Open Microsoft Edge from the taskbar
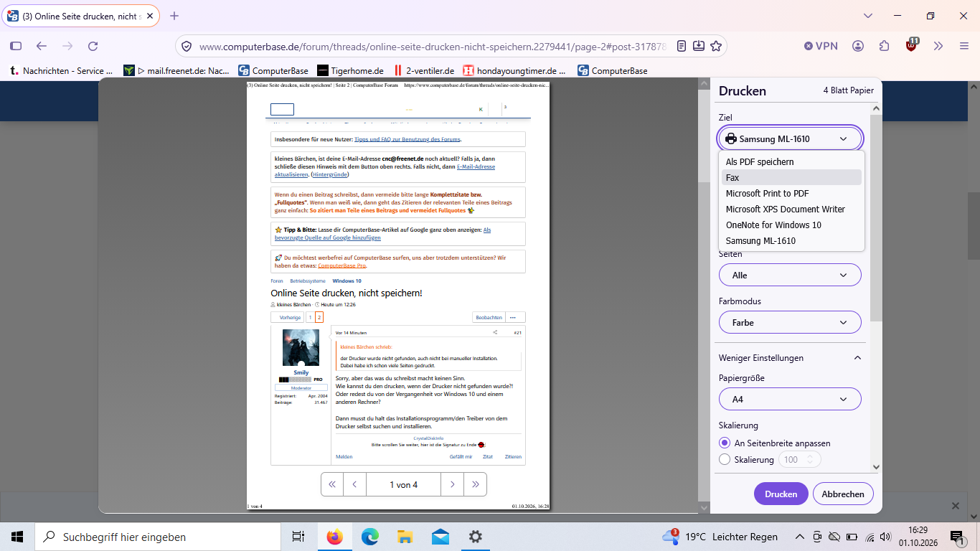This screenshot has width=980, height=551. pos(369,537)
